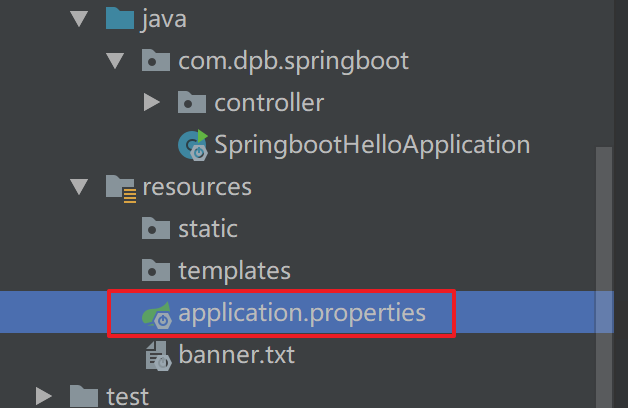The height and width of the screenshot is (408, 628).
Task: Collapse the resources folder arrow
Action: pos(79,187)
